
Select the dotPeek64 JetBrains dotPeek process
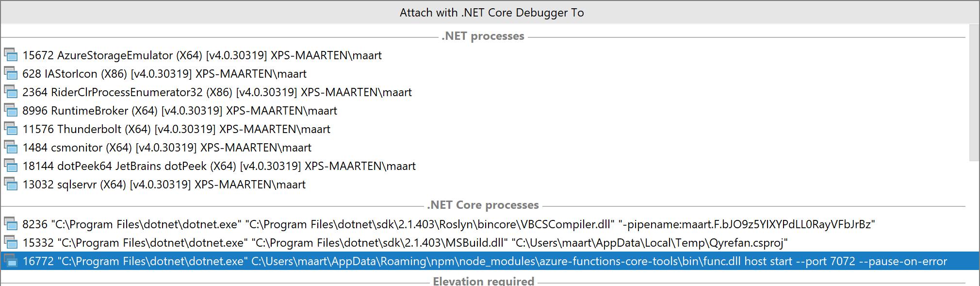(x=218, y=166)
